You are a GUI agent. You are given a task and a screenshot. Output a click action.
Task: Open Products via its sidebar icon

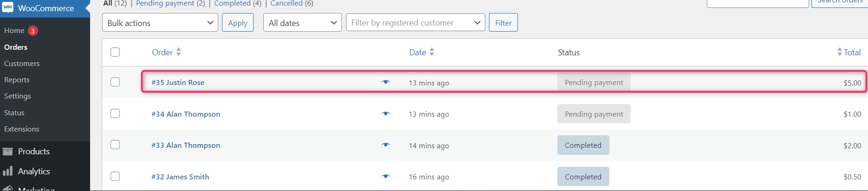coord(7,151)
